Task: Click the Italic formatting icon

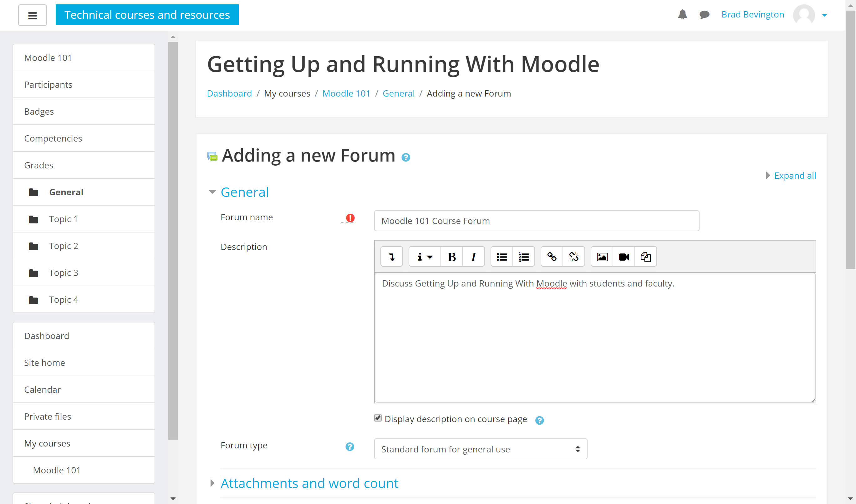Action: [x=473, y=257]
